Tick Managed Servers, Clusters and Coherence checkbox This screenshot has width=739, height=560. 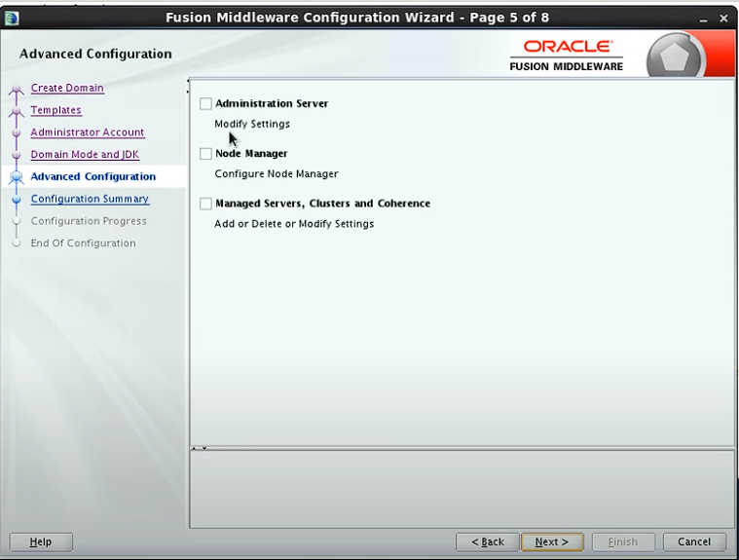205,205
